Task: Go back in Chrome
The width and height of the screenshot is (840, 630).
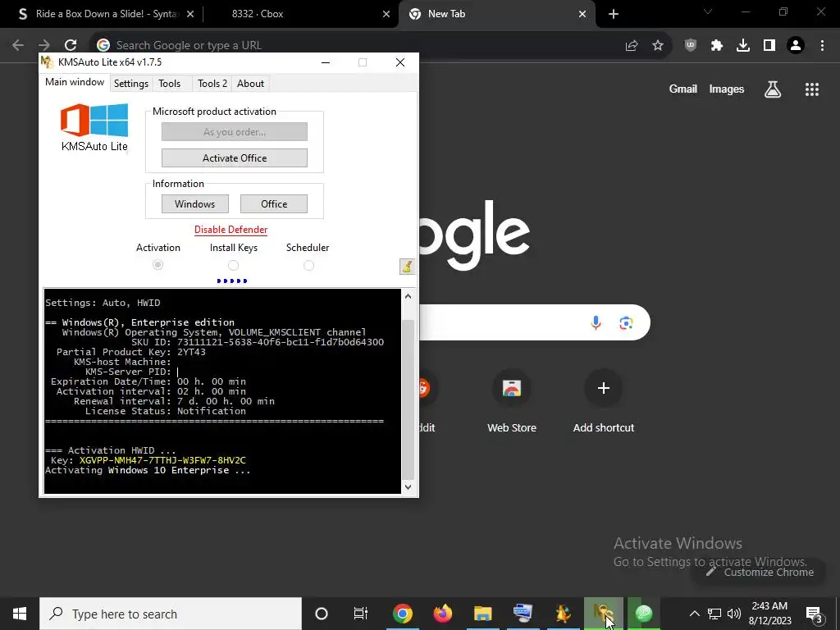Action: pyautogui.click(x=18, y=45)
